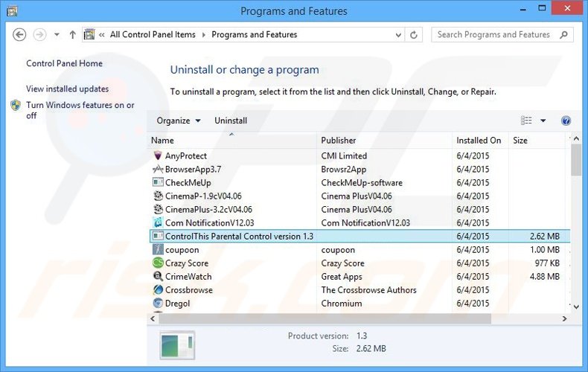Open the help icon
The height and width of the screenshot is (372, 588).
(566, 121)
